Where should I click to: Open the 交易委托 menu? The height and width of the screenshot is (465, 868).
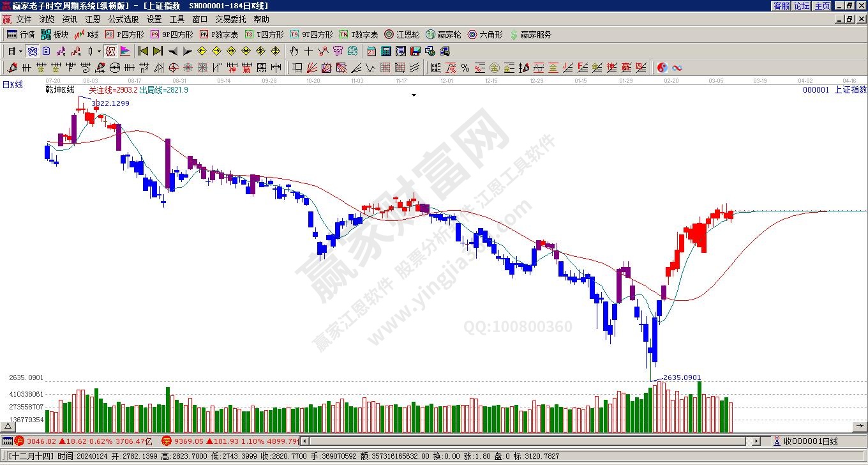pyautogui.click(x=230, y=19)
